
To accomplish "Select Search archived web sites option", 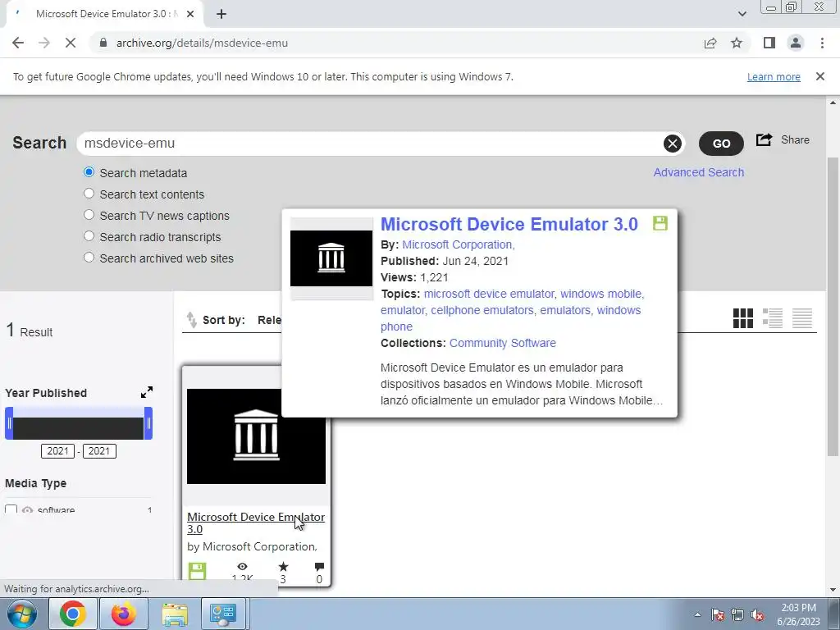I will 89,257.
